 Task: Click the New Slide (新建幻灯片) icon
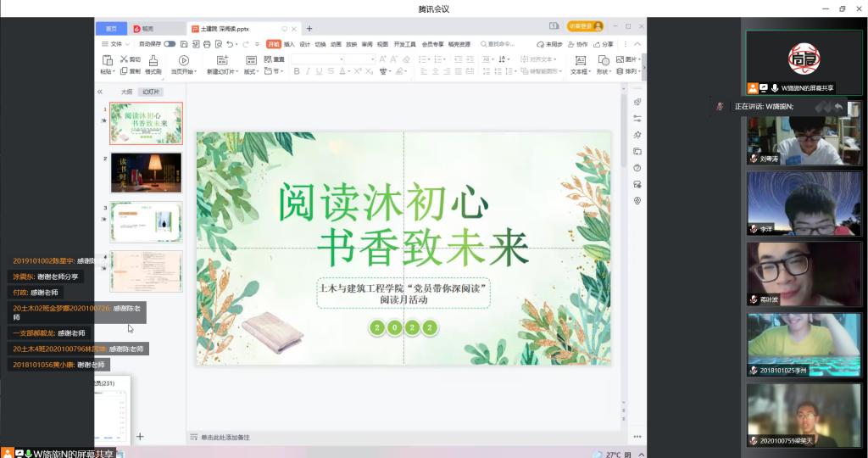coord(223,60)
